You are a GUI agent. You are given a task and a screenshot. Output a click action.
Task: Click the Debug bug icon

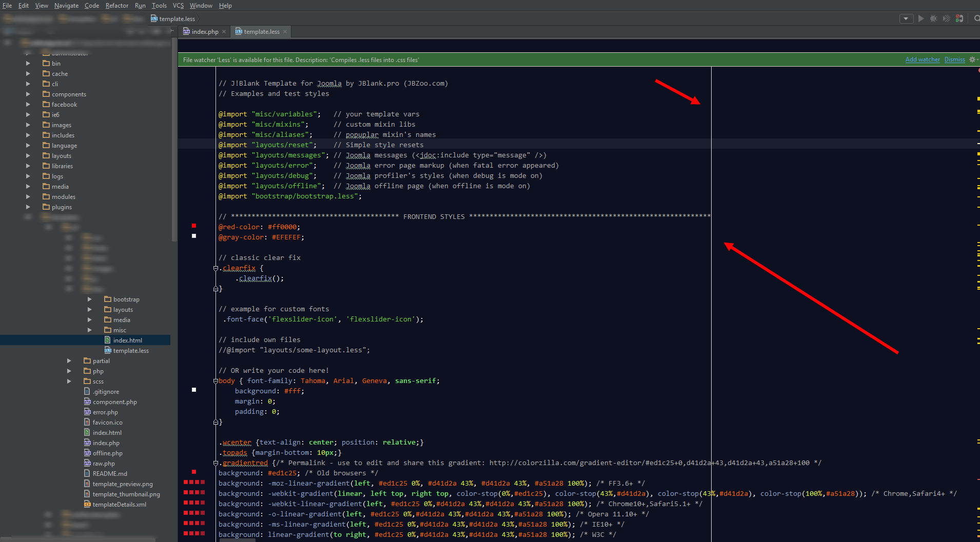coord(934,18)
